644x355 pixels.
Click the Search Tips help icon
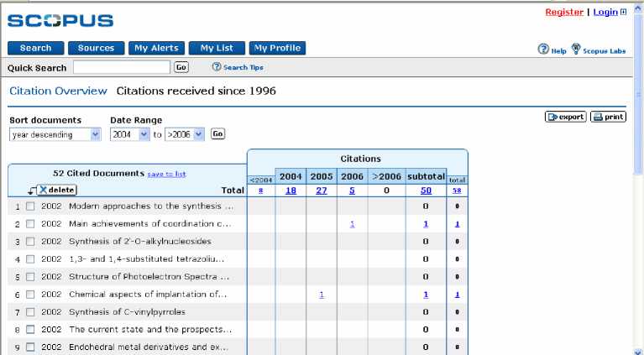[x=216, y=67]
